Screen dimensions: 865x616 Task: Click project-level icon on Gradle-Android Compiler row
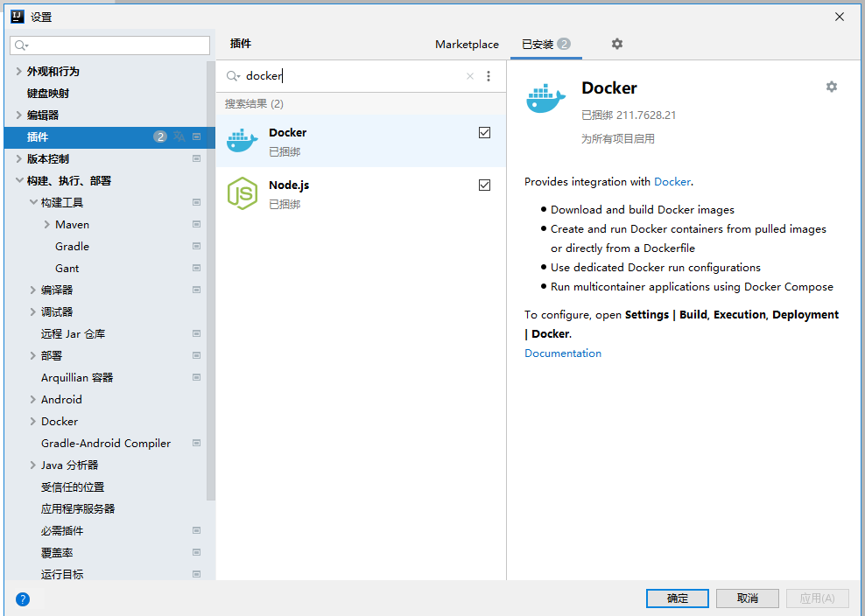[x=196, y=443]
